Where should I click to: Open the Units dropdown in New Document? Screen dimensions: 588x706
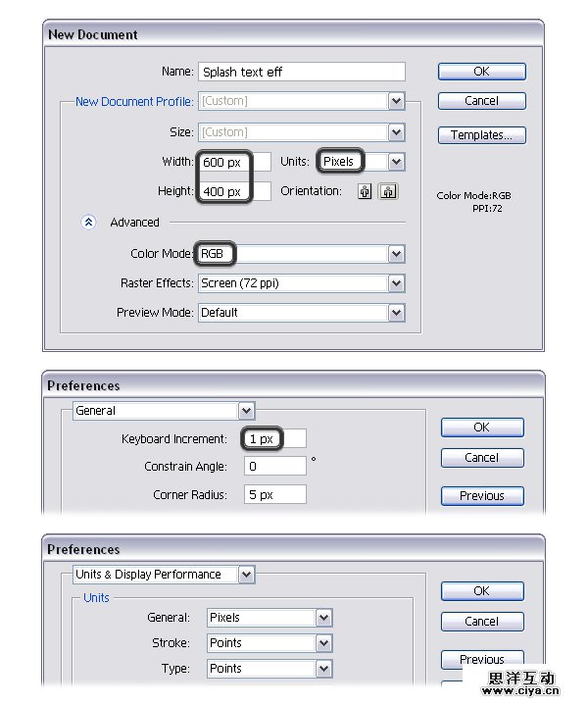tap(396, 162)
